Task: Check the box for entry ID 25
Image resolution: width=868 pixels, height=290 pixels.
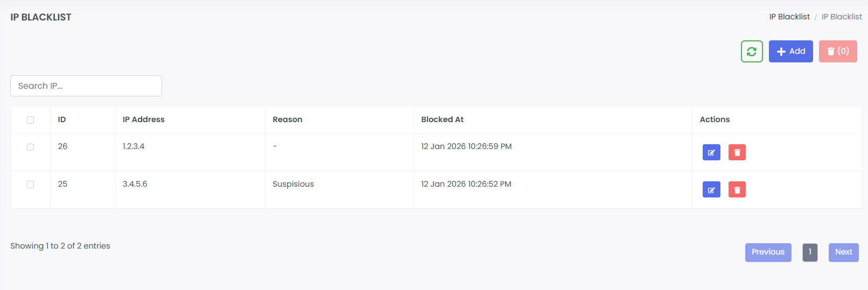Action: point(31,185)
